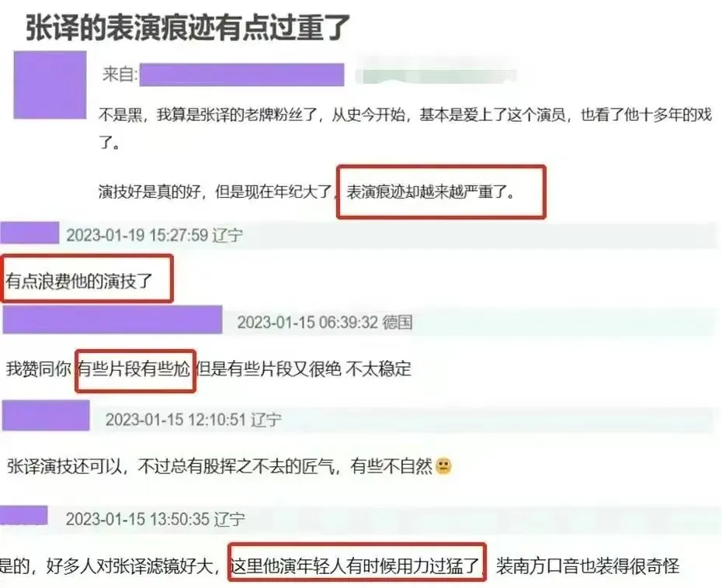The image size is (722, 588).
Task: Select highlighted phrase 这里他演年轻人有时候用力过猛了
Action: pos(355,566)
